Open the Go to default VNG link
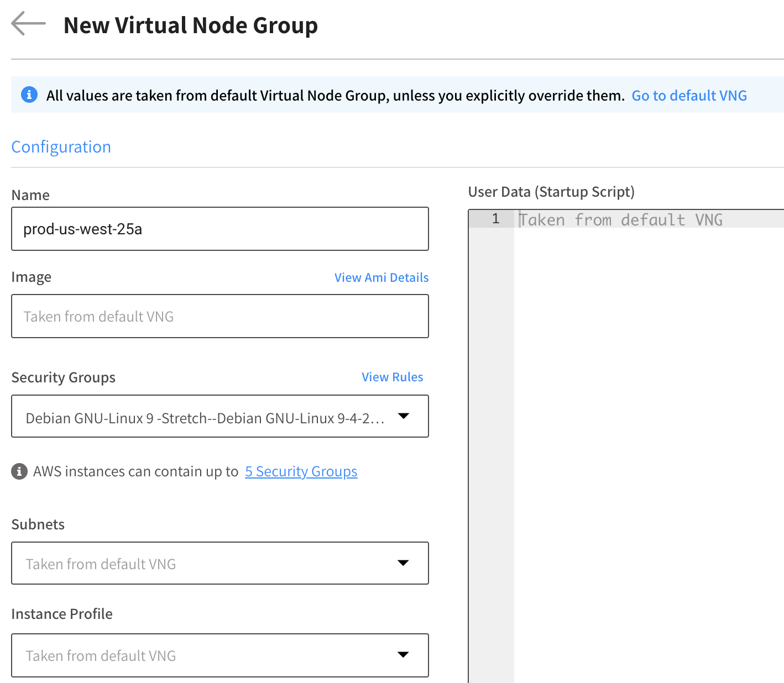Screen dimensions: 784x683 (x=689, y=96)
